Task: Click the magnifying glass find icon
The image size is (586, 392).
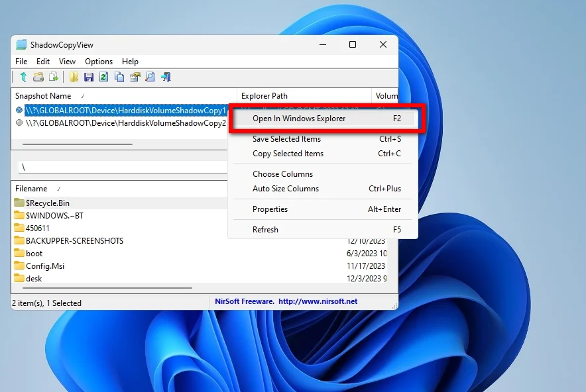Action: pyautogui.click(x=150, y=77)
